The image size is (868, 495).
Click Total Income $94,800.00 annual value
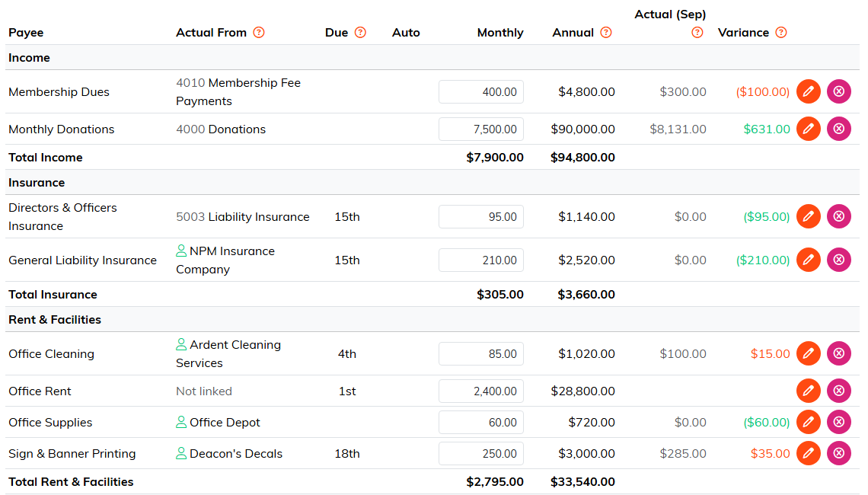(x=582, y=157)
